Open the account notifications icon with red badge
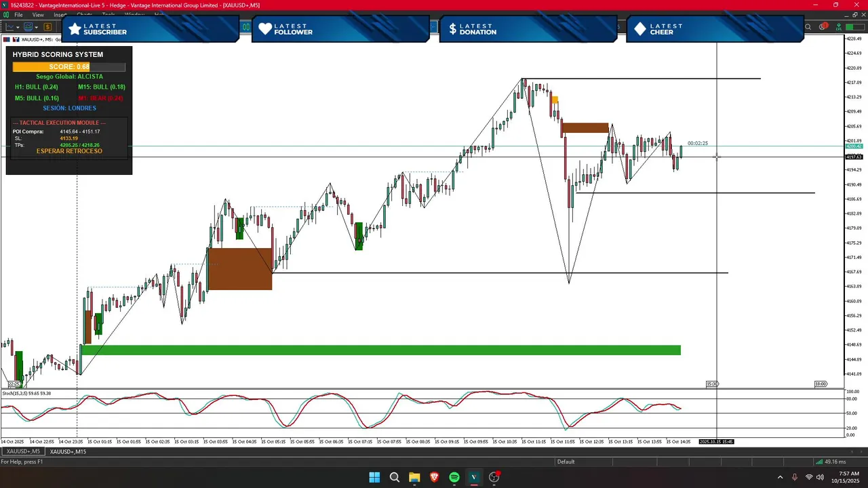 (823, 26)
